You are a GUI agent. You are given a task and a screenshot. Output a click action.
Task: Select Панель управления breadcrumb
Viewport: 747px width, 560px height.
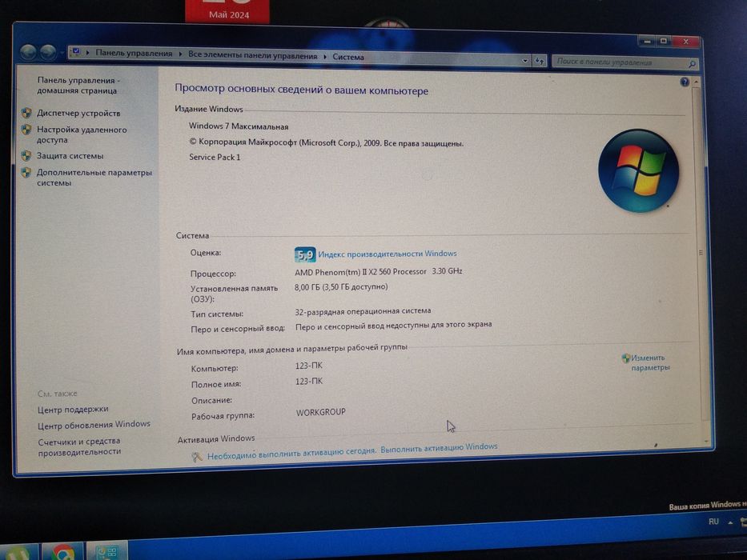134,54
